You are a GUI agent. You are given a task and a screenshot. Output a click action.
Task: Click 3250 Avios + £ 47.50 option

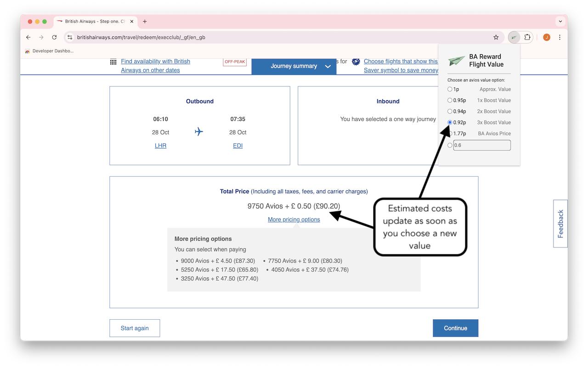(220, 278)
